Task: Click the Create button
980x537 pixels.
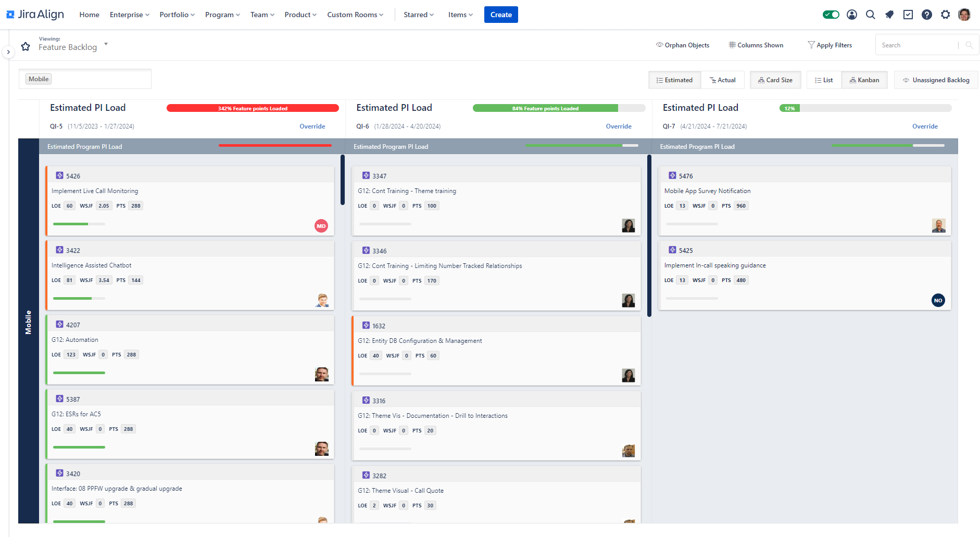Action: click(501, 15)
